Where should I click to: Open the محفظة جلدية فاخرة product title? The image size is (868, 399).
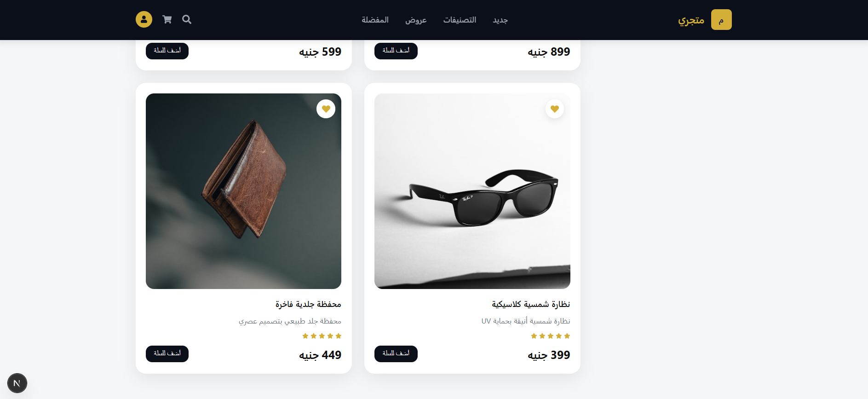tap(308, 304)
